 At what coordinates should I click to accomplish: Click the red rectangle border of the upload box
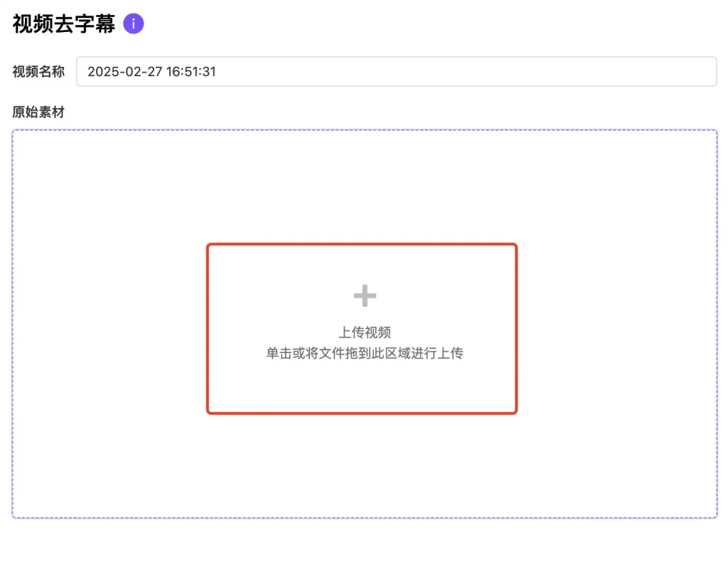(x=362, y=244)
